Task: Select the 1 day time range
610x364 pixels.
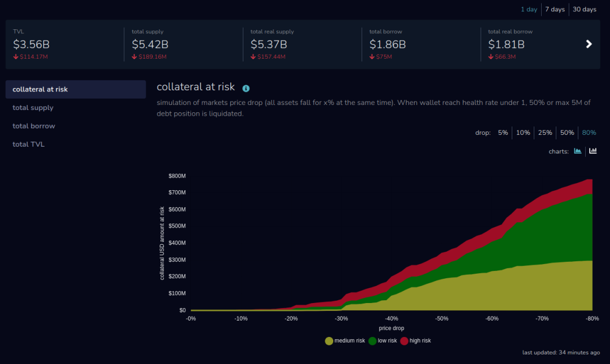Action: point(529,10)
